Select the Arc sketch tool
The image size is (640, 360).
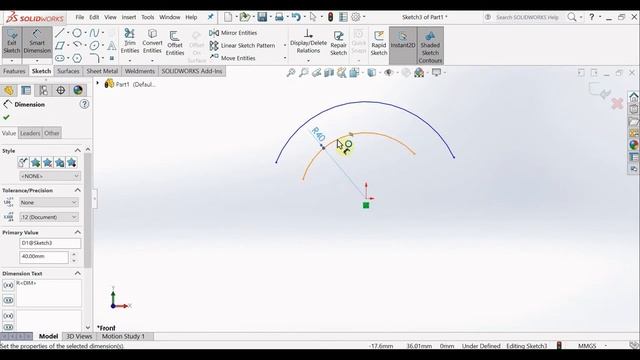77,45
